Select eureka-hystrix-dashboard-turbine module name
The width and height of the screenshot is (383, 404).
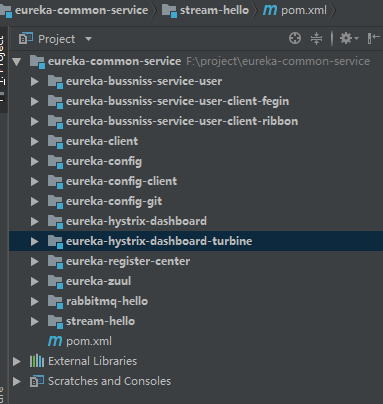[159, 241]
